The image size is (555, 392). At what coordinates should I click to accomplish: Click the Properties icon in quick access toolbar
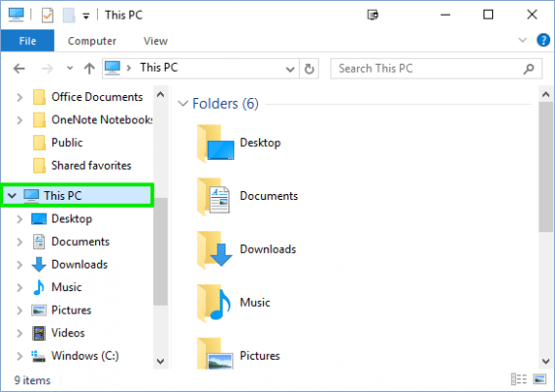pos(47,16)
